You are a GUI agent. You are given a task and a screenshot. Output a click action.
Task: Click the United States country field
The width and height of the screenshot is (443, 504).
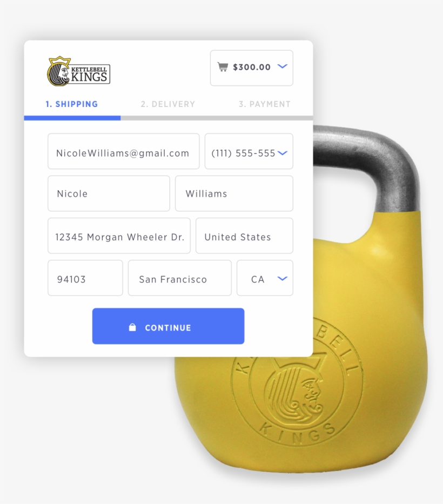(244, 236)
